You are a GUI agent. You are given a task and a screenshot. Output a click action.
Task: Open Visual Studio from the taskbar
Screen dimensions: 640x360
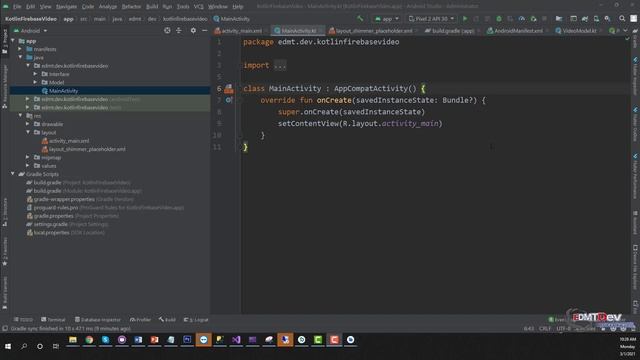coord(236,340)
